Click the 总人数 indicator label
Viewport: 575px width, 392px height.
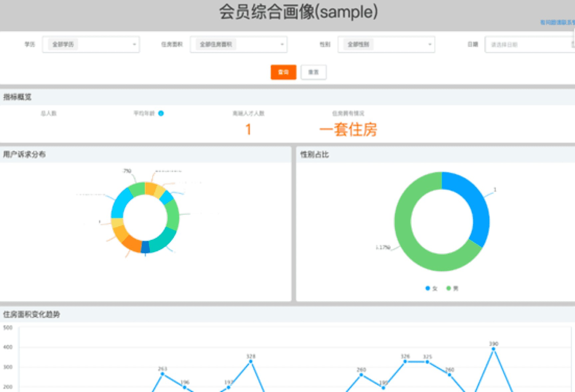point(49,113)
